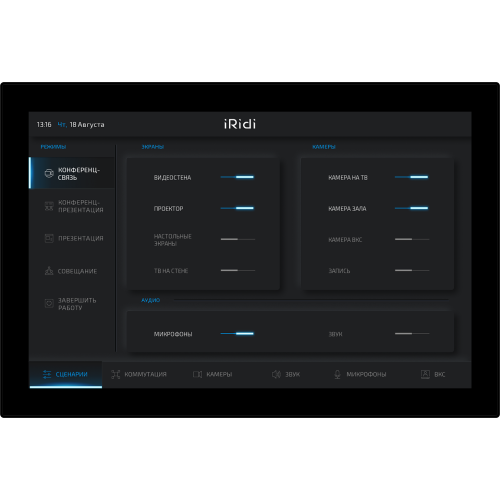Enable the ТВ на стене switch

coord(238,270)
